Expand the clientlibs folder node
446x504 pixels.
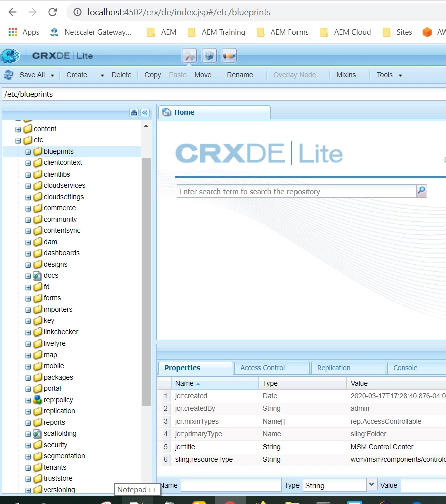click(x=28, y=175)
